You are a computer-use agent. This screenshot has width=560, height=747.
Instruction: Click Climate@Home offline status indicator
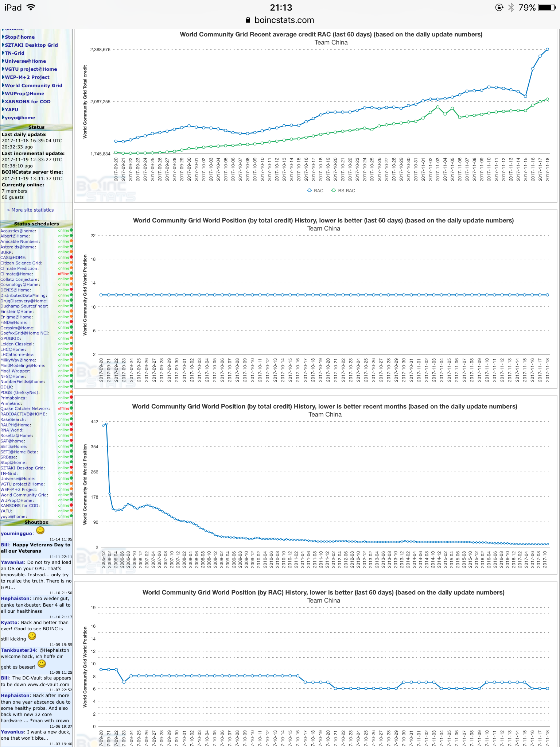[x=71, y=274]
